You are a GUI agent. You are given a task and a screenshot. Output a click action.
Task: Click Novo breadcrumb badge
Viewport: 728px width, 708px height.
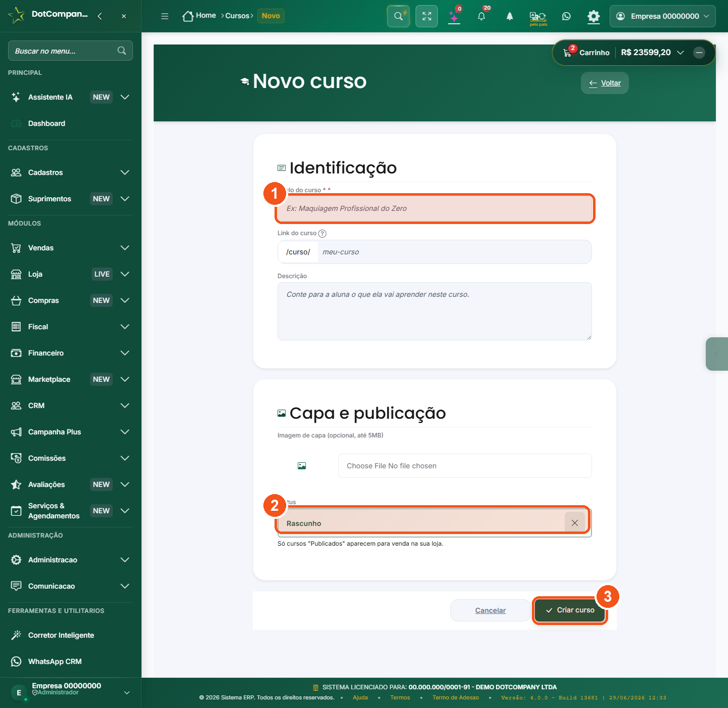pos(271,16)
